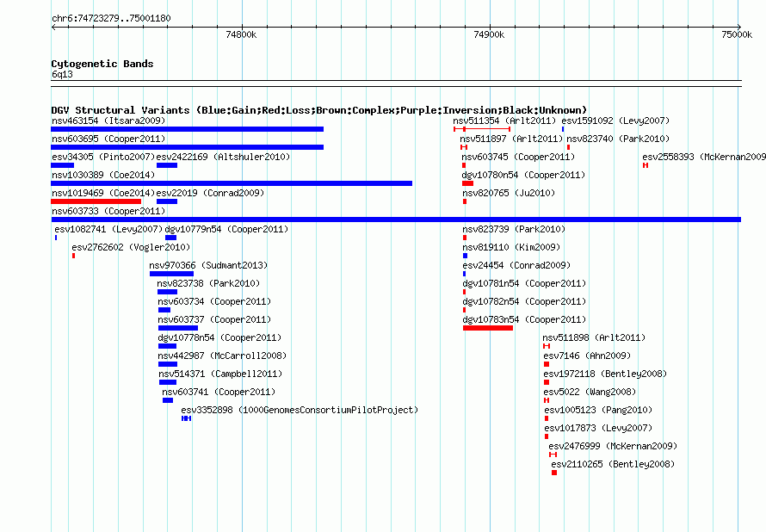Click the chr6:74723279..75001180 region label

click(111, 19)
